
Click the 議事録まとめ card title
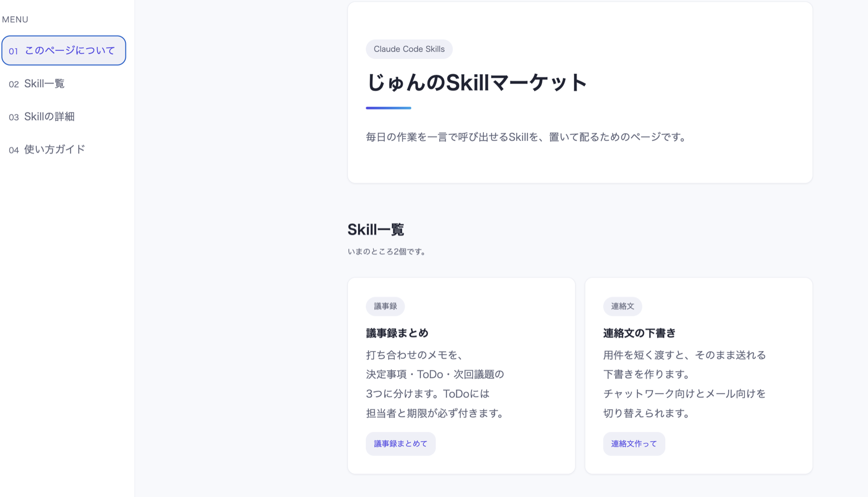(x=397, y=333)
